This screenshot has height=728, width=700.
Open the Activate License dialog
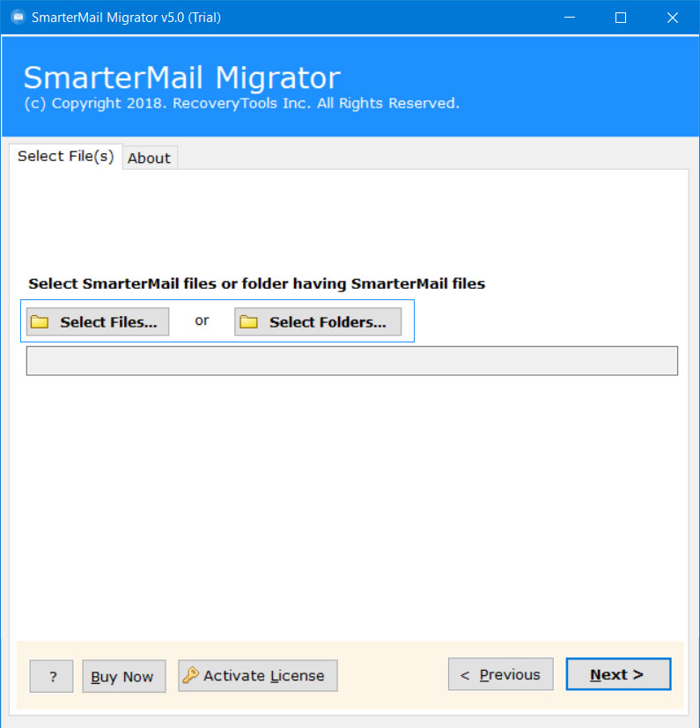click(x=258, y=675)
